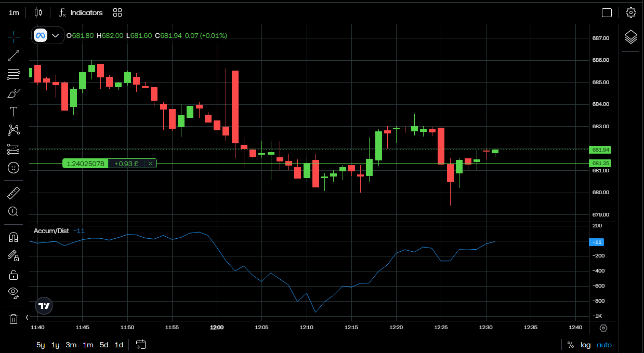The width and height of the screenshot is (644, 353).
Task: Click the -1K indicator scale label
Action: [x=597, y=316]
